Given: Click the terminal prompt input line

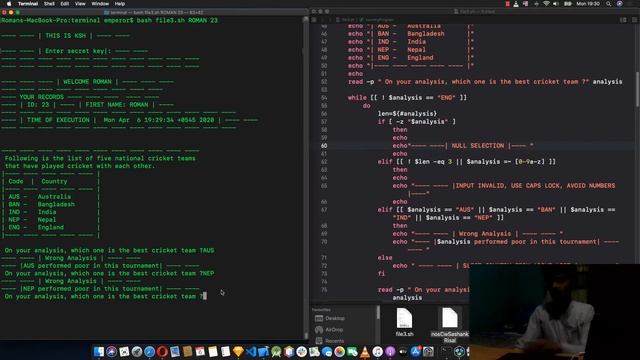Looking at the screenshot, I should (106, 296).
